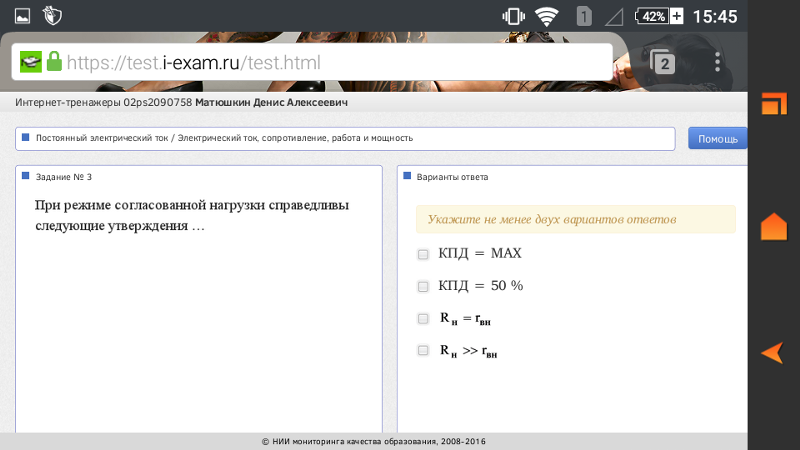Click the question text about согласованной нагрузки

[192, 215]
